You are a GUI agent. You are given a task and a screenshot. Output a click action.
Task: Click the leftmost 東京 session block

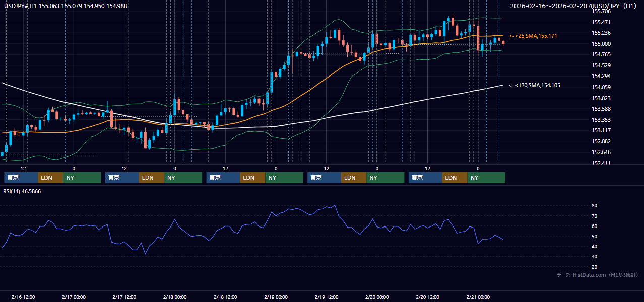(21, 178)
